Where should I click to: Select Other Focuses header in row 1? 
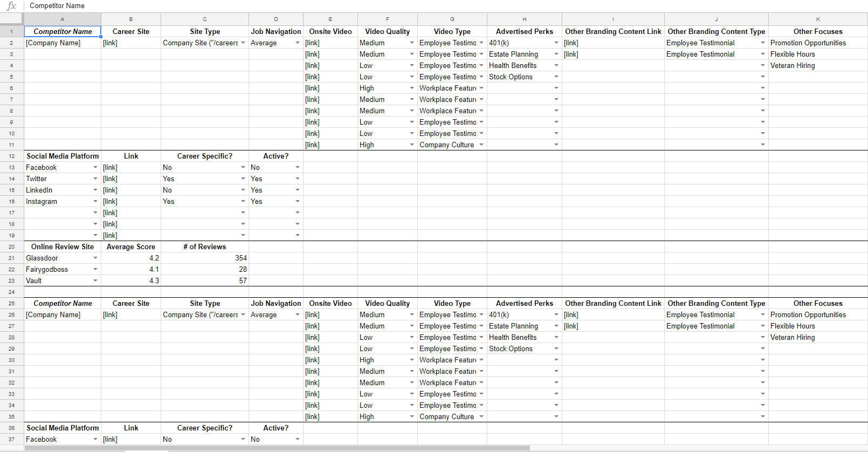[818, 31]
